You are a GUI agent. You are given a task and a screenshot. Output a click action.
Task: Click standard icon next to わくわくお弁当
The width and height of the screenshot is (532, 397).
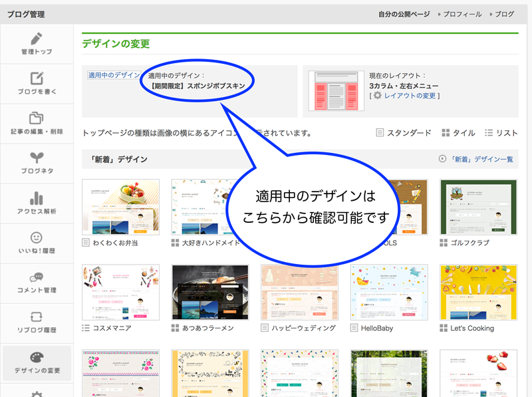tap(86, 242)
